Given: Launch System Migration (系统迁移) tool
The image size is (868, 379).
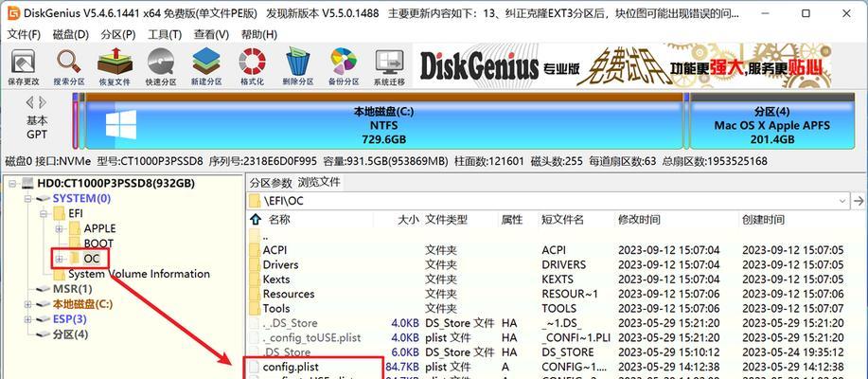Looking at the screenshot, I should (389, 67).
